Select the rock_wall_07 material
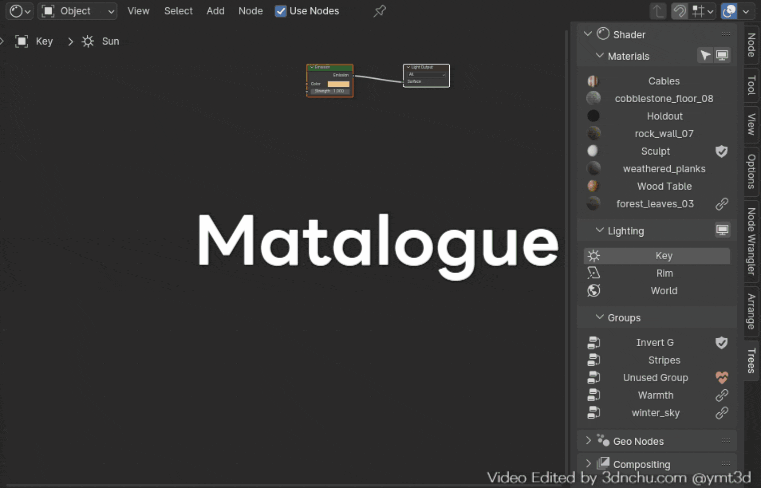 pyautogui.click(x=657, y=134)
